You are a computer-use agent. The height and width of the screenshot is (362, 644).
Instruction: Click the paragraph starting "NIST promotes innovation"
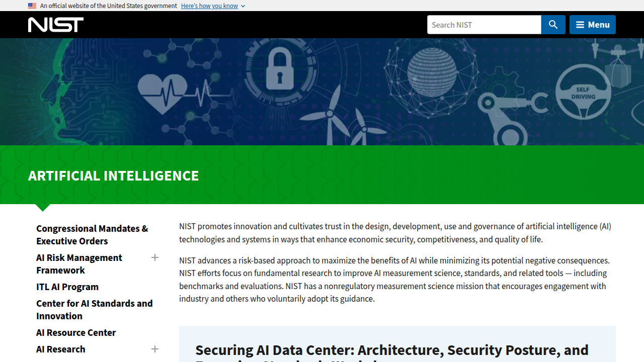pos(395,233)
